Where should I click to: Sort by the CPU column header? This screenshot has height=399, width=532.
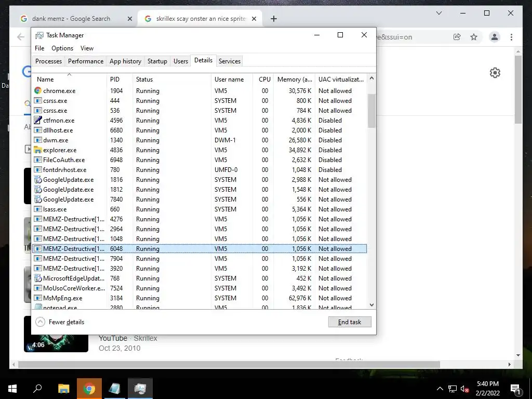click(x=263, y=79)
